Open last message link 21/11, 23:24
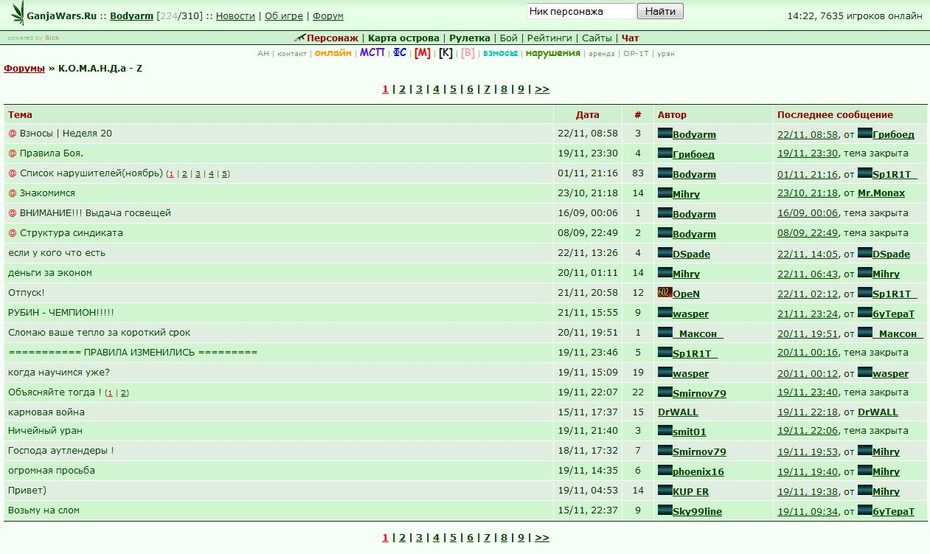The width and height of the screenshot is (930, 554). [807, 314]
